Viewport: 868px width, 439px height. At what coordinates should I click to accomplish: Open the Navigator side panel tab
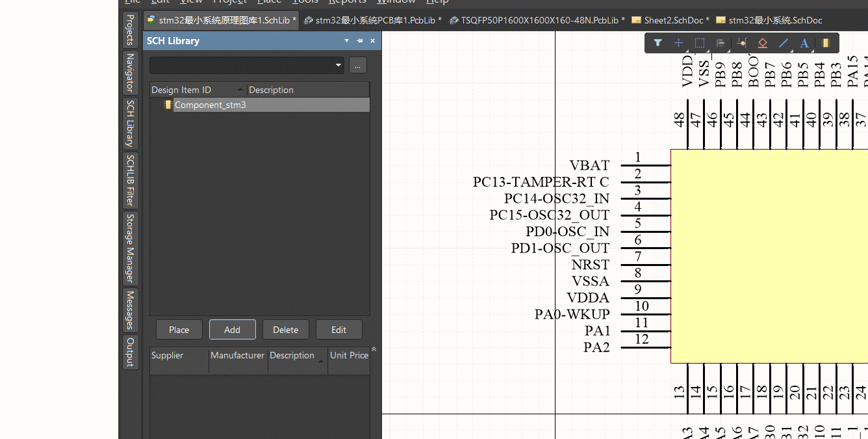[130, 73]
